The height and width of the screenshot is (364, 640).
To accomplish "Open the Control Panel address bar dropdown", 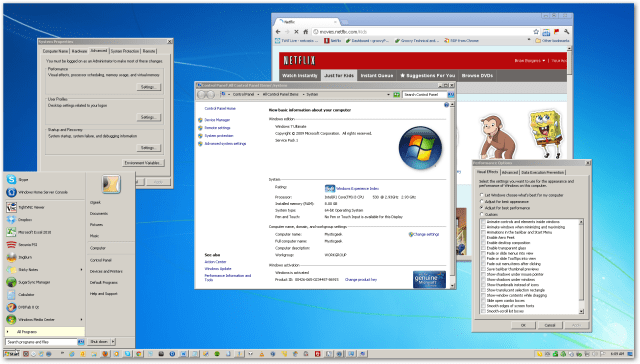I will 388,94.
